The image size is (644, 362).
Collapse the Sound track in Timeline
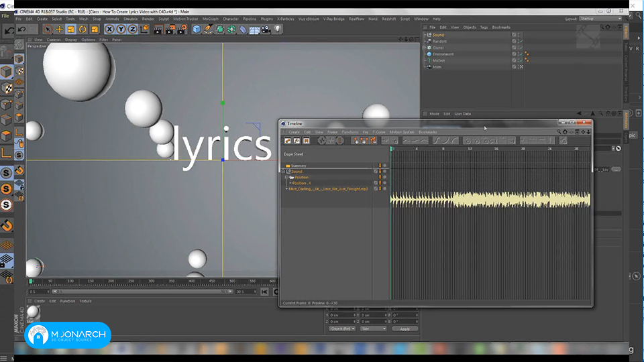[283, 171]
